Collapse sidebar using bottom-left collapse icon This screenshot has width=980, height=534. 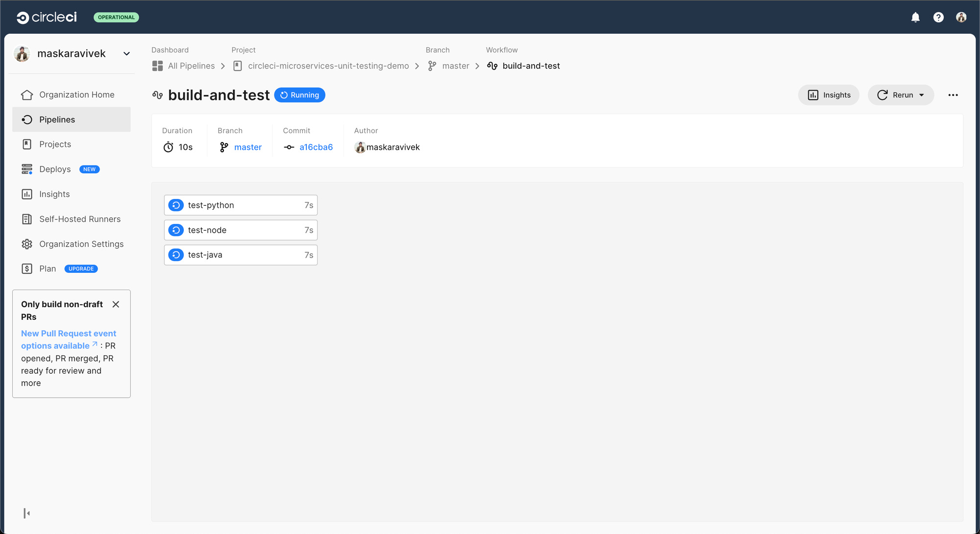pos(27,513)
